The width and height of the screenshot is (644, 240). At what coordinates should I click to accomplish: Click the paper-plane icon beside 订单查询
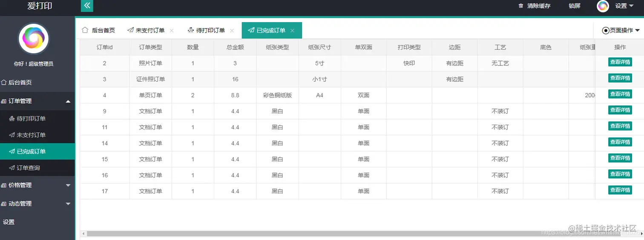click(12, 168)
